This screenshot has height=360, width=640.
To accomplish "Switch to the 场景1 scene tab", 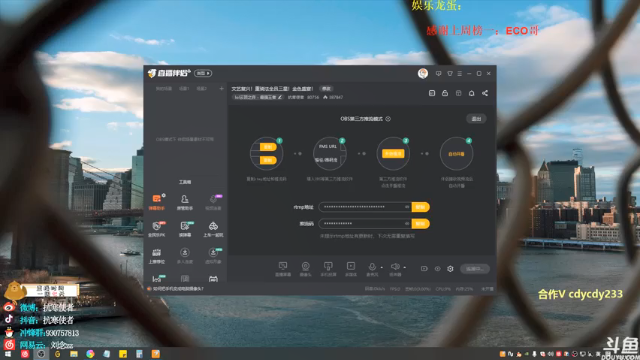I will tap(184, 89).
